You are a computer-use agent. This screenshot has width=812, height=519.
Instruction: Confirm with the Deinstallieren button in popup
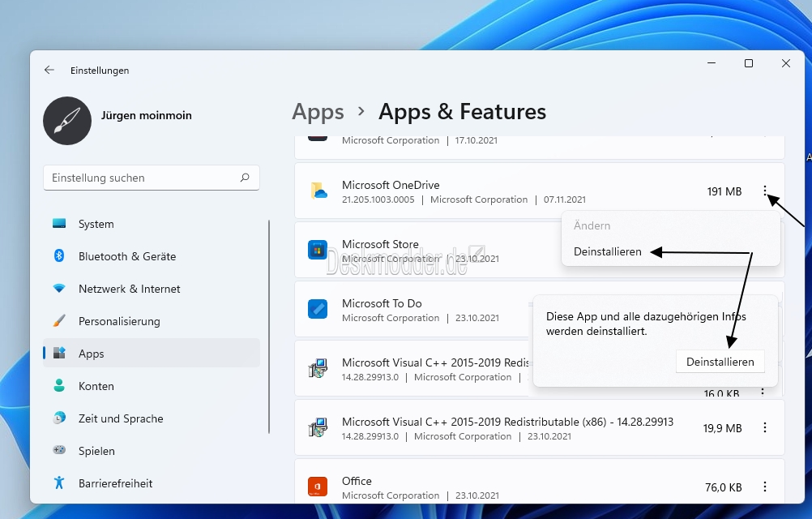720,362
